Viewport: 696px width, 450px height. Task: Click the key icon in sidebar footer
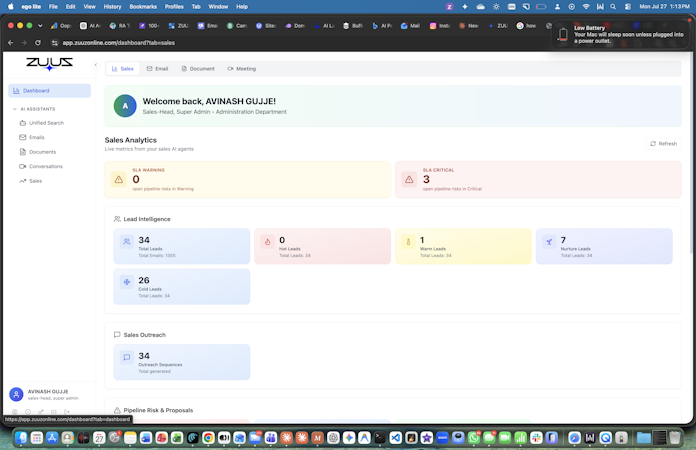pyautogui.click(x=41, y=412)
